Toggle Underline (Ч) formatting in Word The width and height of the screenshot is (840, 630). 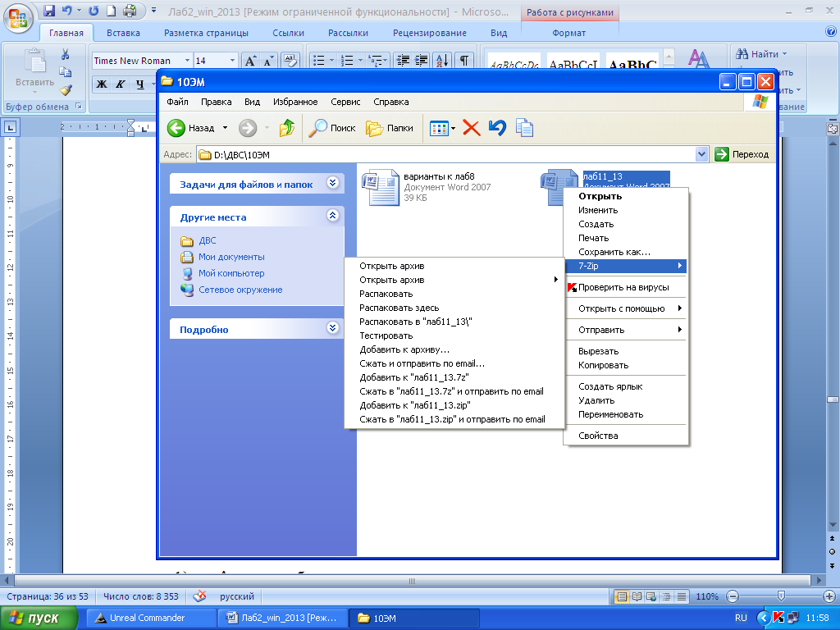139,84
